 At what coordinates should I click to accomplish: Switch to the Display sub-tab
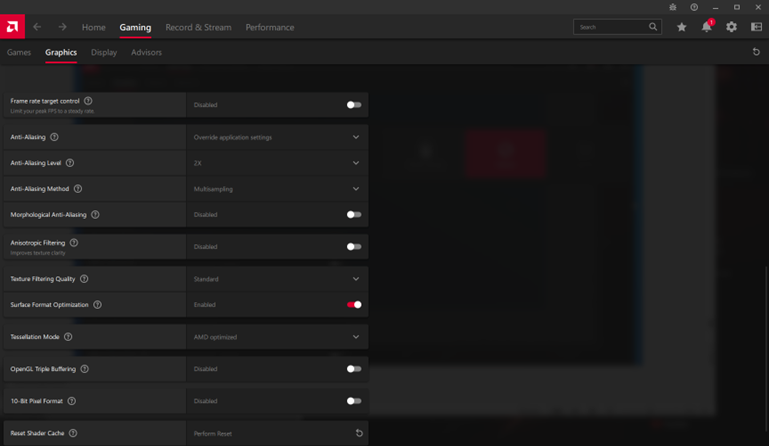click(x=104, y=52)
